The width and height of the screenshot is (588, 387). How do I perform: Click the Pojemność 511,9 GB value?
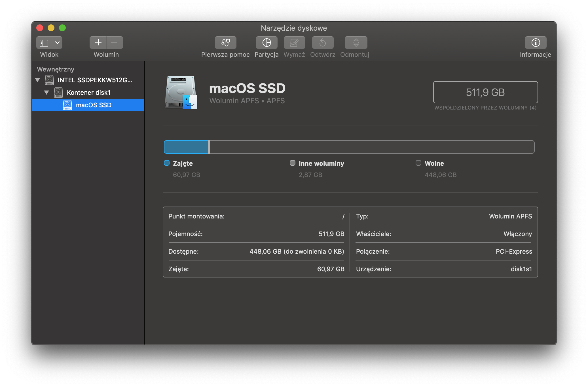[x=331, y=234]
